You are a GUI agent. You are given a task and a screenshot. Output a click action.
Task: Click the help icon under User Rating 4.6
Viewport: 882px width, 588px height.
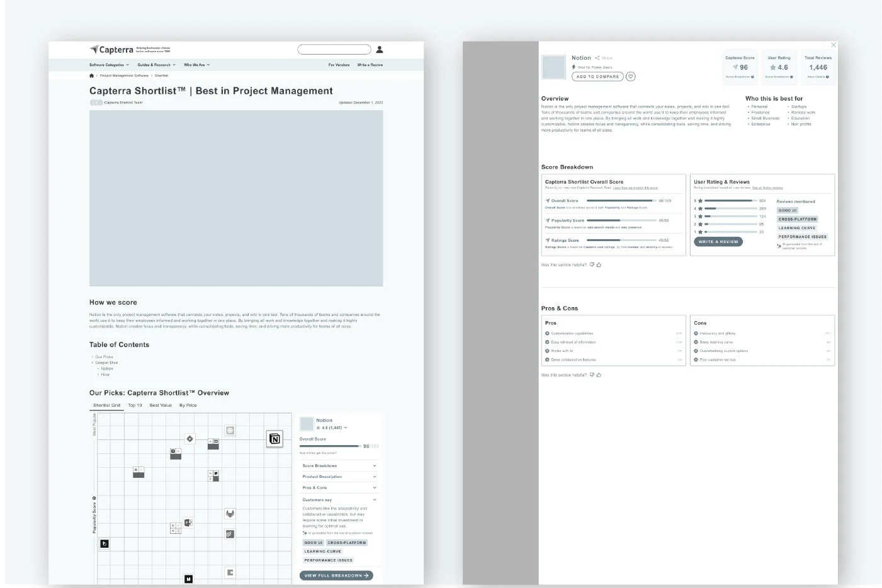(x=791, y=77)
